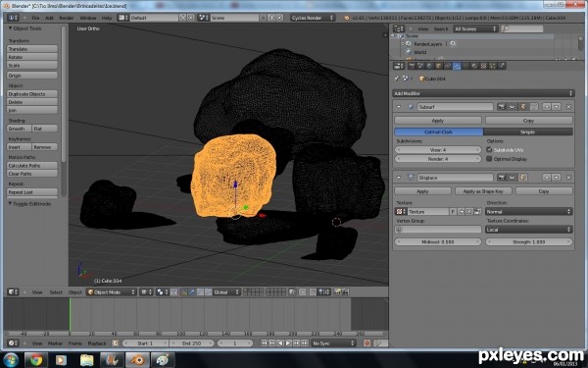The image size is (588, 368).
Task: Click the Apply as Shape Key button
Action: point(483,191)
